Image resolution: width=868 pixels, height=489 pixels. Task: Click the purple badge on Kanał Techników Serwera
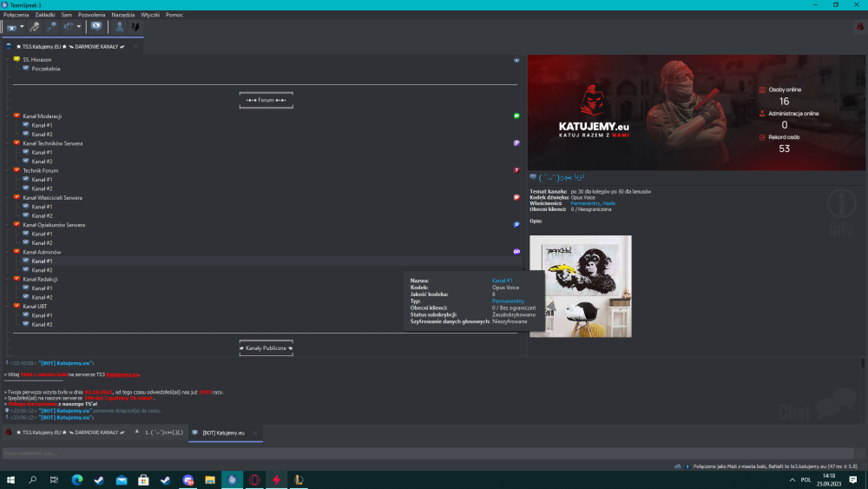click(x=516, y=143)
